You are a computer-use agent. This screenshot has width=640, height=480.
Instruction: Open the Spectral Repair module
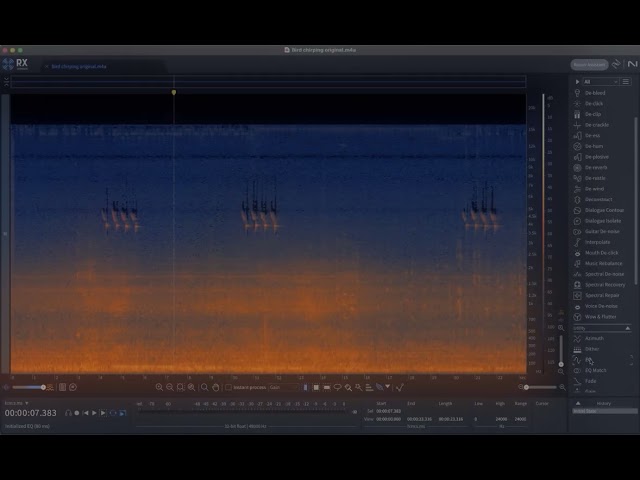pyautogui.click(x=602, y=295)
